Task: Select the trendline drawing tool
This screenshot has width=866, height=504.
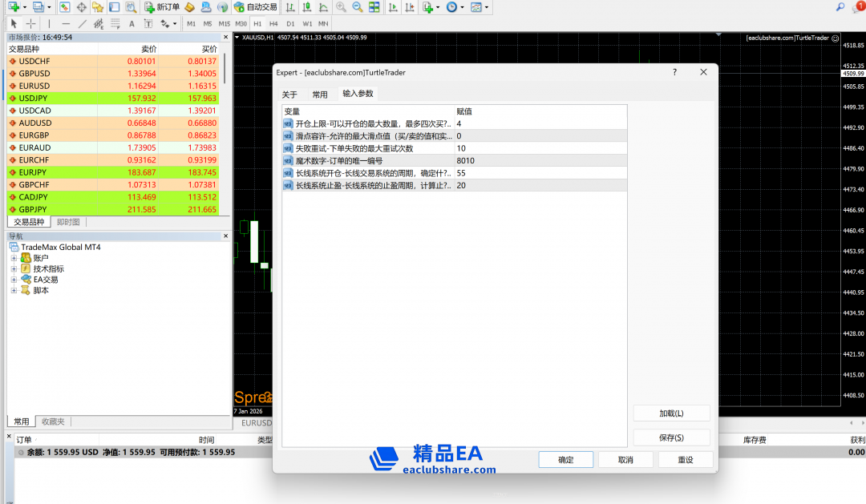Action: (x=83, y=24)
